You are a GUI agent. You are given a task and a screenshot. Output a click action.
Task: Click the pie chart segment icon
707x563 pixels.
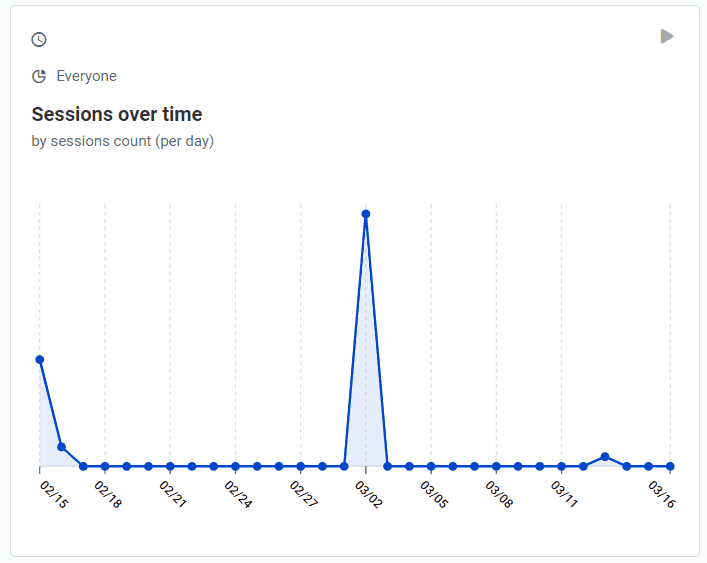[x=39, y=76]
